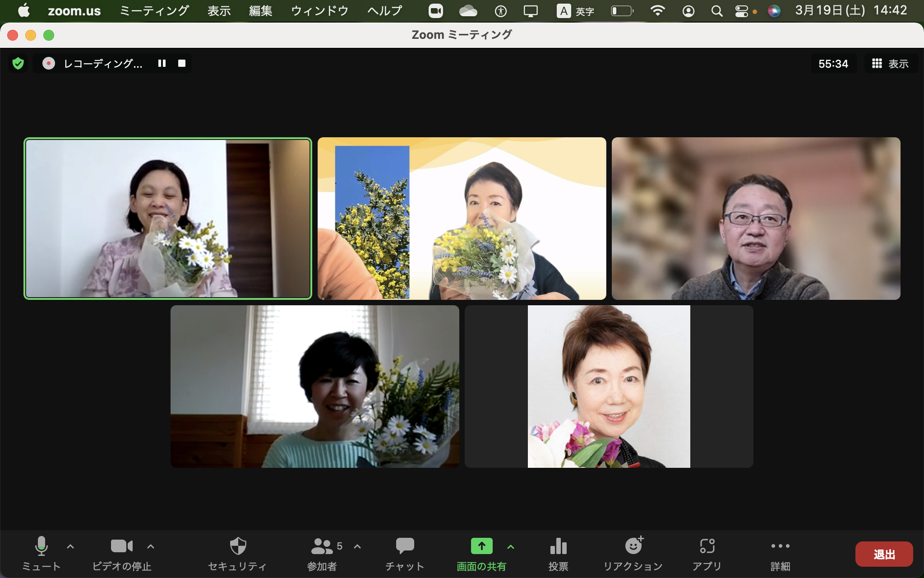924x578 pixels.
Task: Click the green encryption shield icon
Action: pos(18,63)
